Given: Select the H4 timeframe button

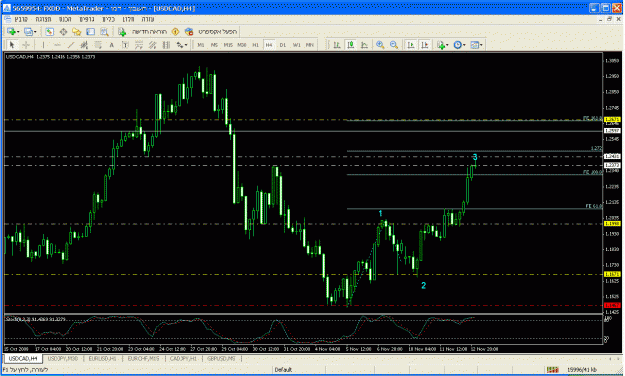Looking at the screenshot, I should (x=269, y=45).
